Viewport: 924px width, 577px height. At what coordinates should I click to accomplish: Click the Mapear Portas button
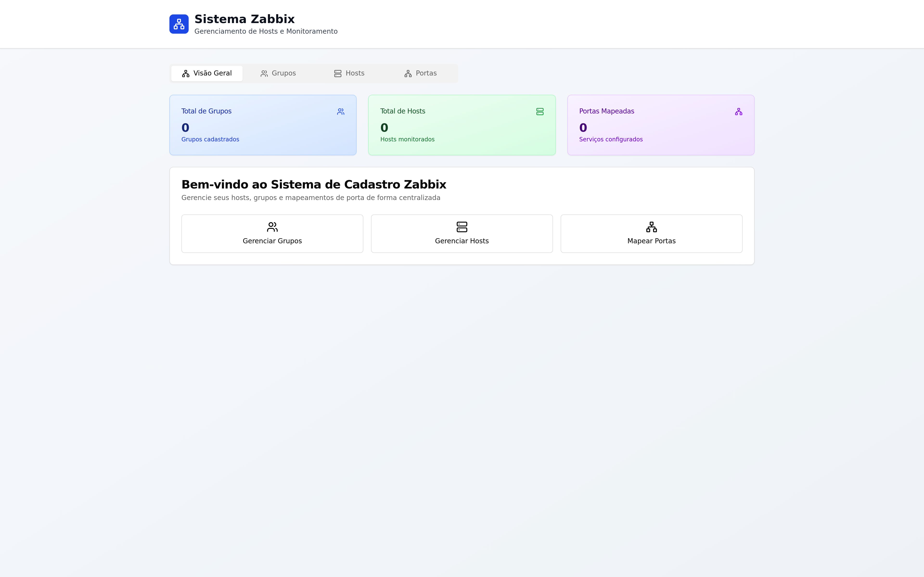(x=651, y=233)
